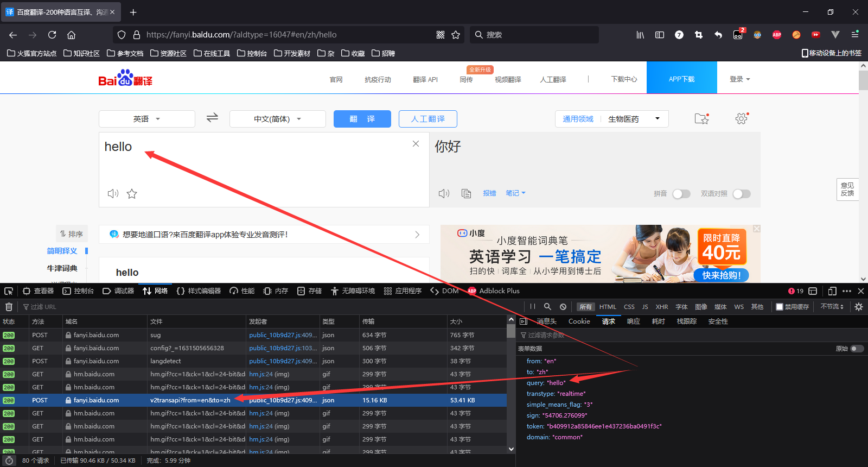Select the v2transapi?from=en&to=zh request row
This screenshot has height=467, width=868.
(x=253, y=400)
